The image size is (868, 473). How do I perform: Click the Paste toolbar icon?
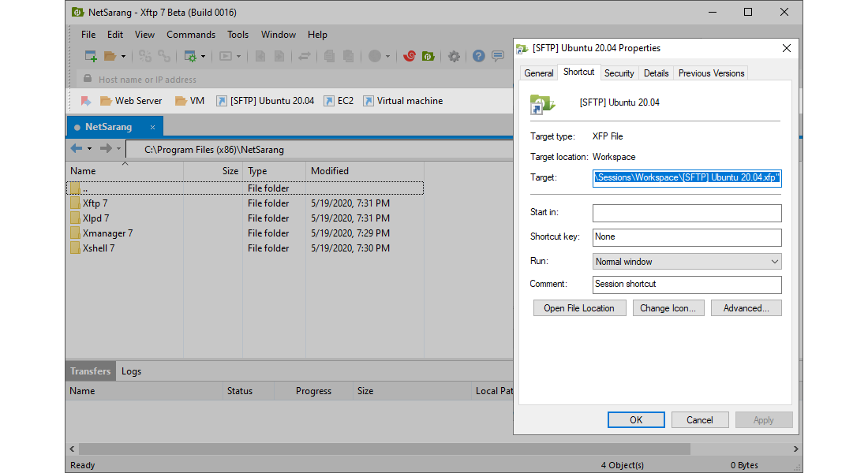(x=348, y=56)
